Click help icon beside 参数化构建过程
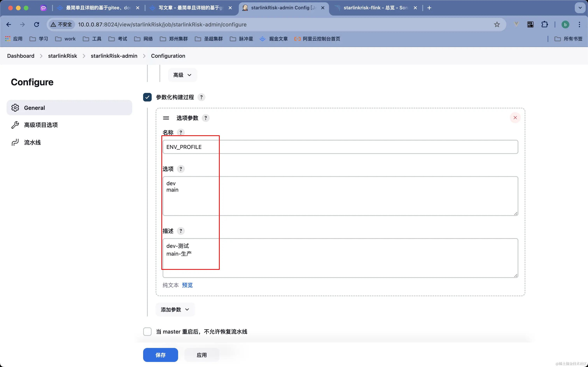The width and height of the screenshot is (588, 367). [x=201, y=97]
